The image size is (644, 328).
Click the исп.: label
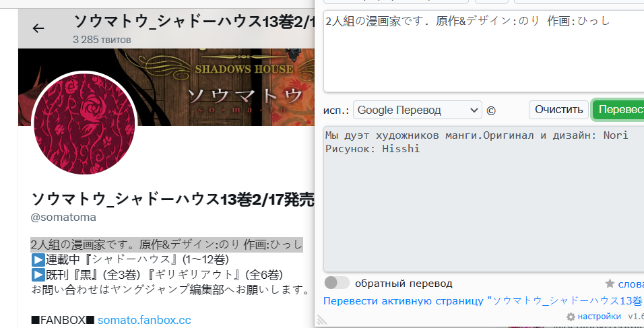(336, 110)
